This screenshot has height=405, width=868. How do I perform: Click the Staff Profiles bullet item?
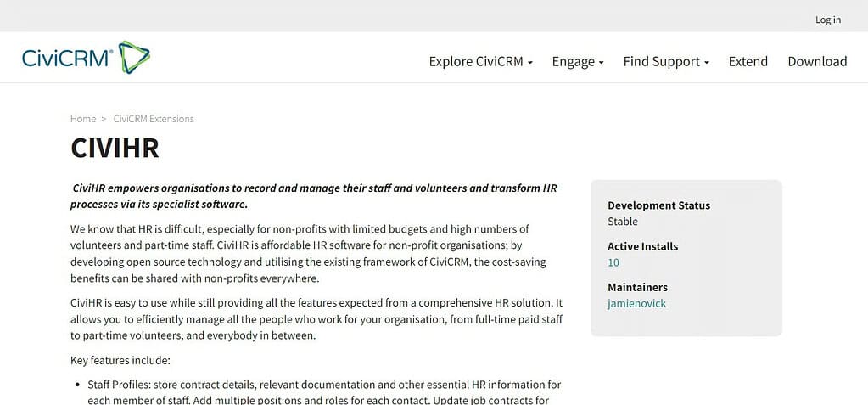pos(324,392)
